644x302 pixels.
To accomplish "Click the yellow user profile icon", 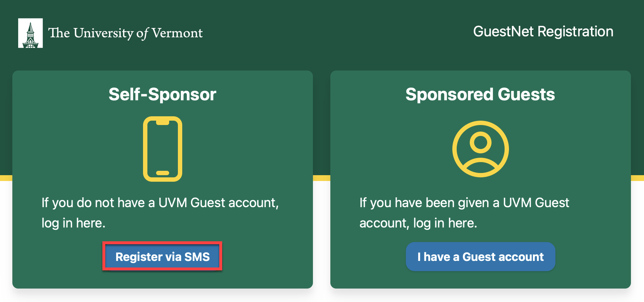I will click(x=481, y=149).
